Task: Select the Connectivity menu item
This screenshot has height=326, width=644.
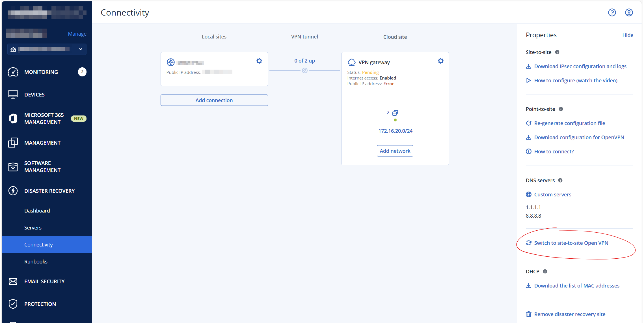Action: (47, 244)
